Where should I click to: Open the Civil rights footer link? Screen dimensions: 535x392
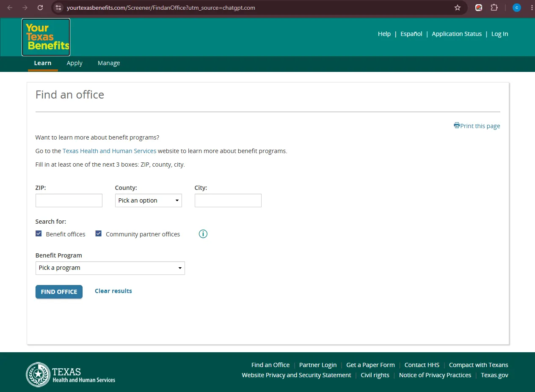click(x=375, y=375)
